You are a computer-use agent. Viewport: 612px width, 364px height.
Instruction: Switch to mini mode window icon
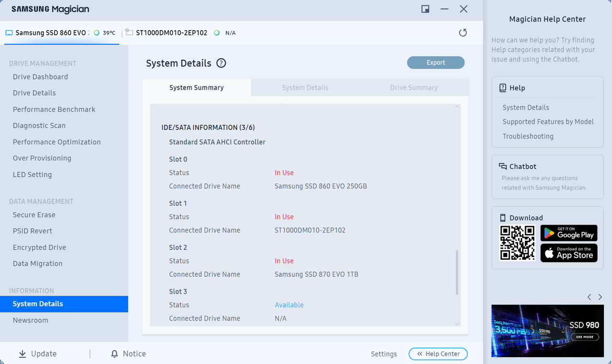pyautogui.click(x=425, y=9)
